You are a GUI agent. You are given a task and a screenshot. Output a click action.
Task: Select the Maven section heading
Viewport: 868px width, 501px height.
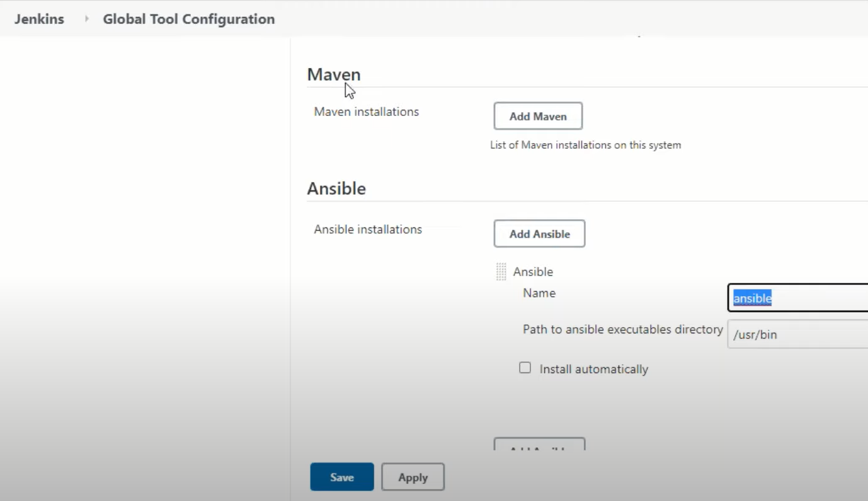(x=334, y=74)
